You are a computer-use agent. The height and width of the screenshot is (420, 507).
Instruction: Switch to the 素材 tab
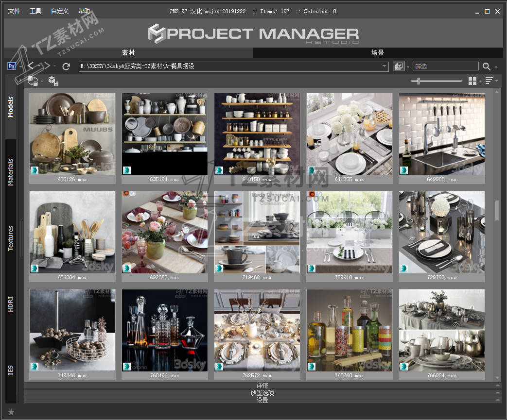coord(128,52)
